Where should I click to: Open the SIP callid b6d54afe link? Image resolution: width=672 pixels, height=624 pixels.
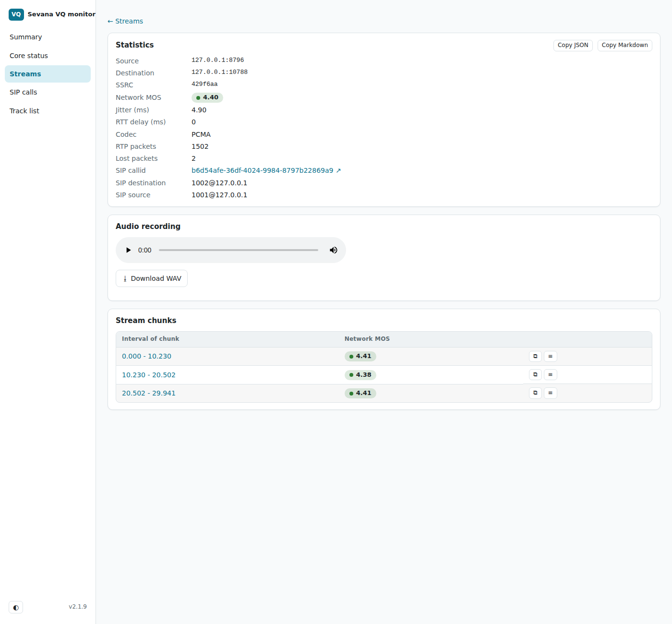pos(266,170)
